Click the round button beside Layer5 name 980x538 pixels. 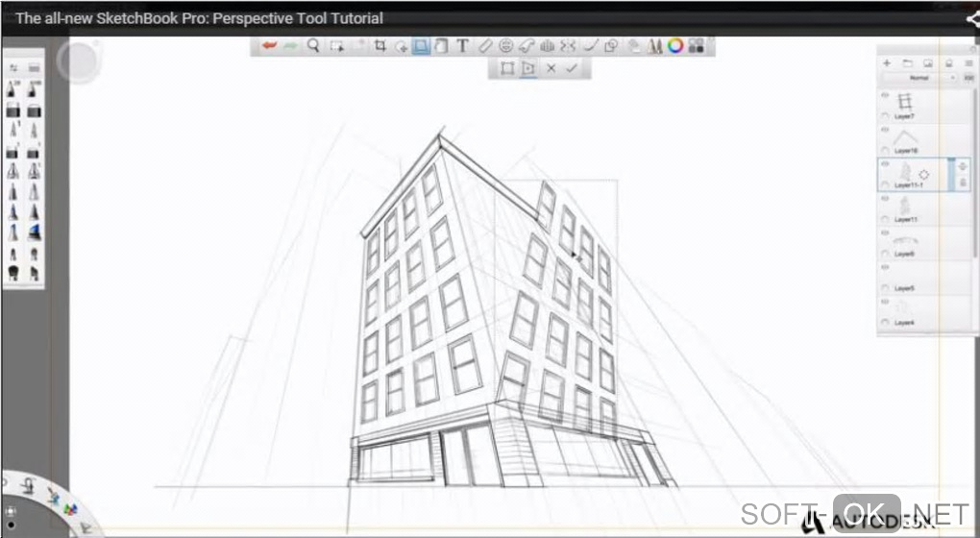[x=885, y=288]
